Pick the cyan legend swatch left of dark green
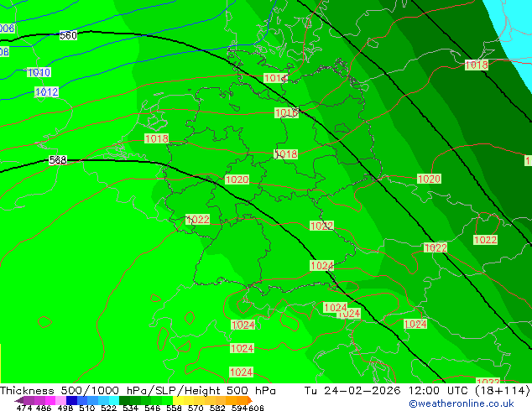The width and height of the screenshot is (532, 411). tap(114, 400)
